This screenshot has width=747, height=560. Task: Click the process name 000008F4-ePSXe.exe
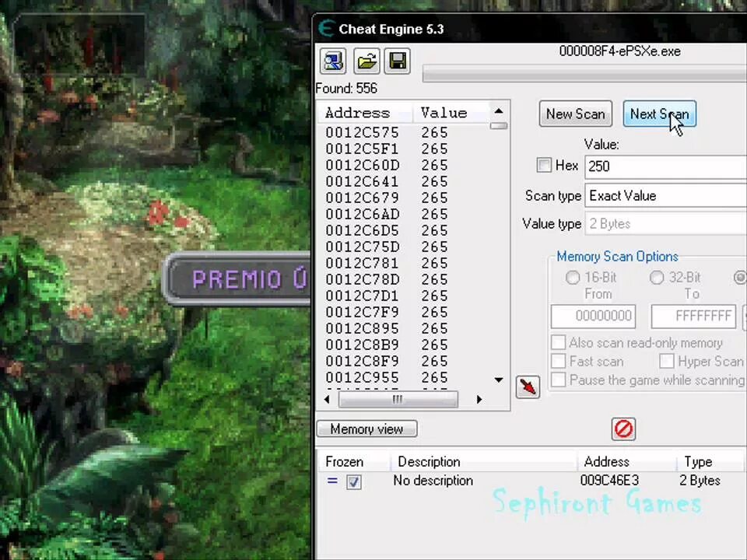point(620,51)
